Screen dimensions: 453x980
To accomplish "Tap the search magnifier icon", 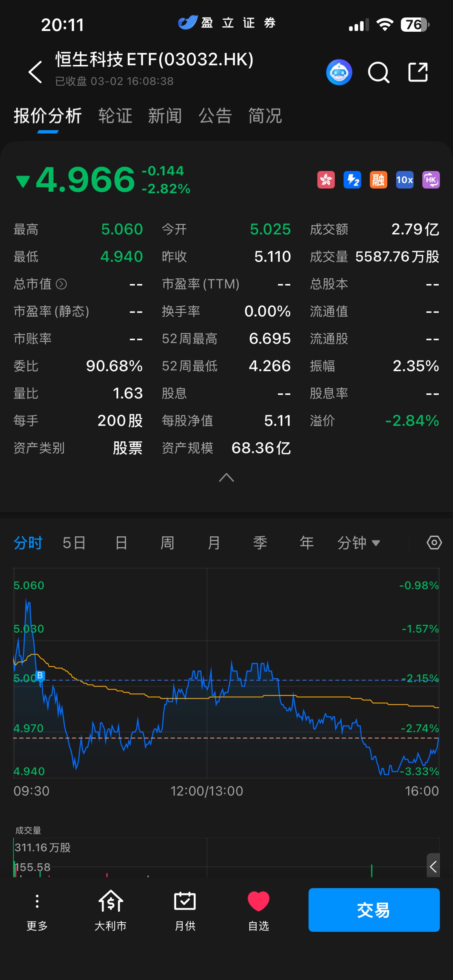I will (x=378, y=72).
